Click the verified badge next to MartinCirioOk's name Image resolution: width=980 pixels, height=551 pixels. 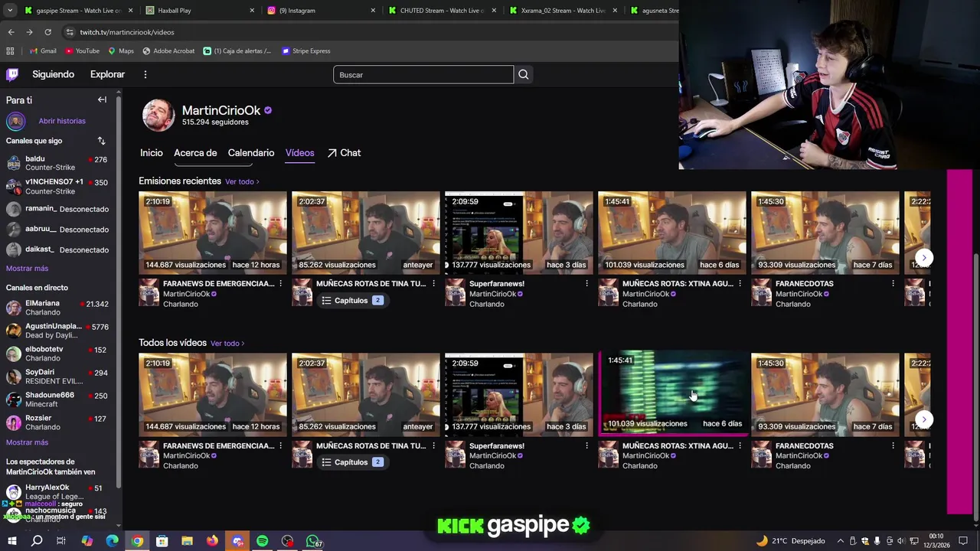pyautogui.click(x=268, y=110)
